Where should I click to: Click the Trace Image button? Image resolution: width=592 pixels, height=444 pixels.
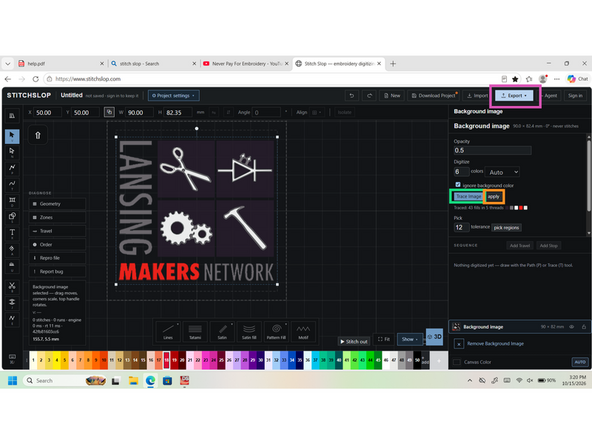[x=468, y=196]
